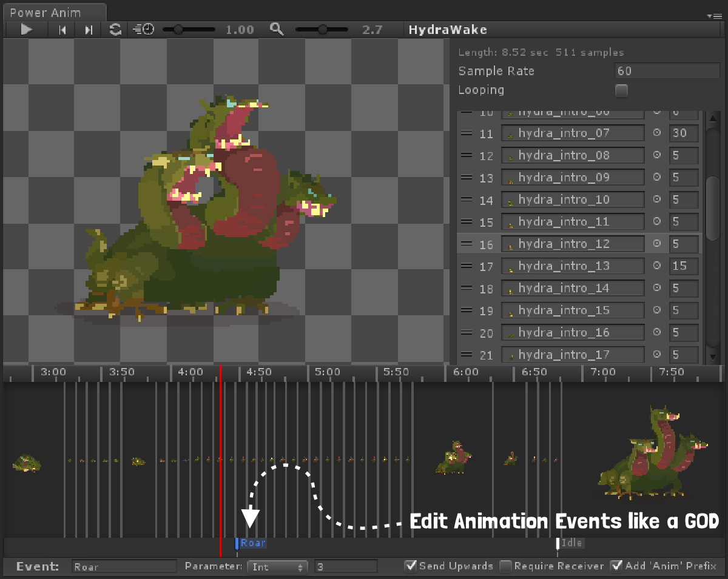Open the Parameter type Int dropdown
Image resolution: width=728 pixels, height=579 pixels.
click(x=278, y=567)
